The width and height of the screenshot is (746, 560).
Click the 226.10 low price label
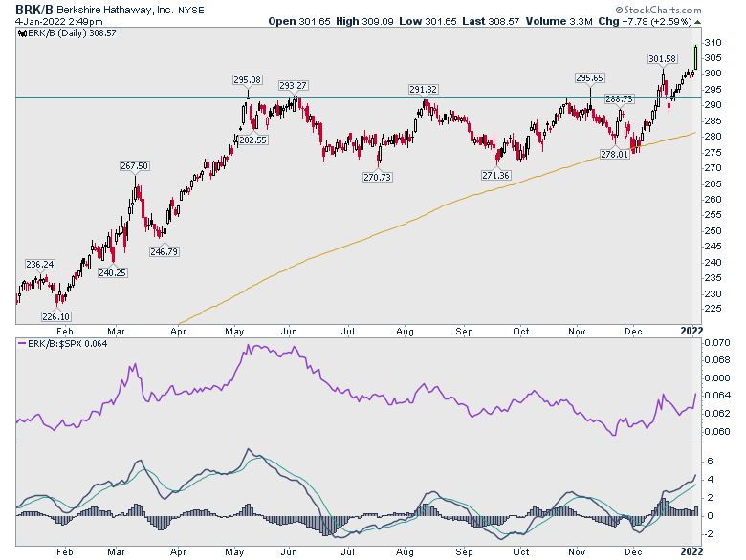click(x=55, y=316)
